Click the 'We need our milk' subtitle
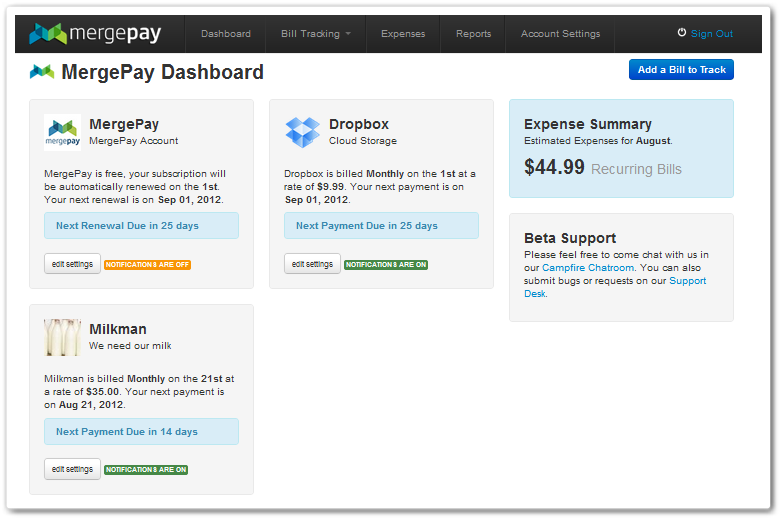Viewport: 783px width, 521px height. [x=130, y=346]
